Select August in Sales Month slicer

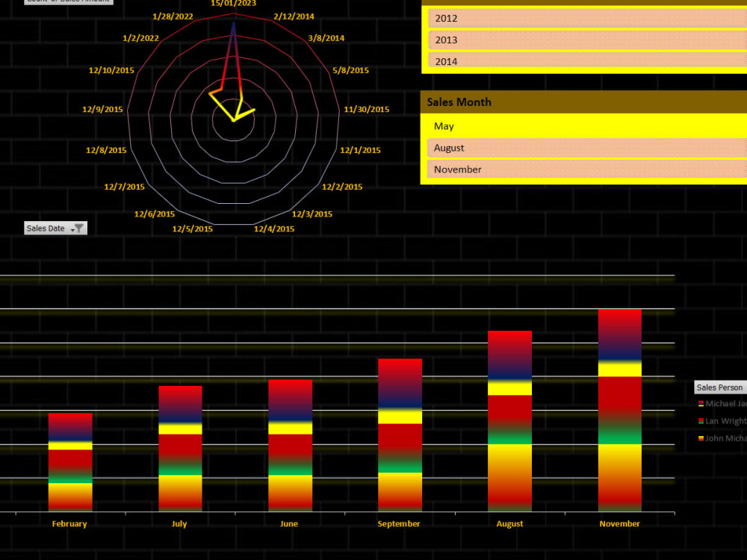(587, 148)
